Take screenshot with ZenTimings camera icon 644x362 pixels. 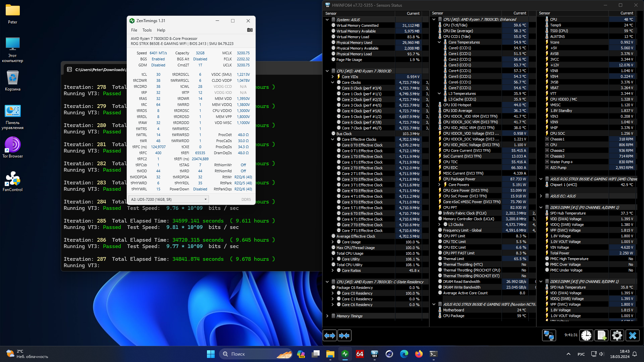250,30
